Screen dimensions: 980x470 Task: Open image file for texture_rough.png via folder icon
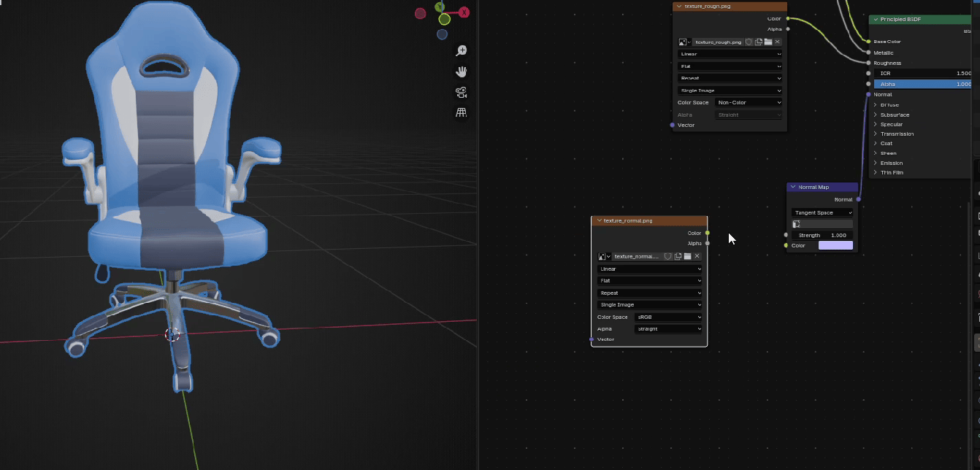(768, 42)
